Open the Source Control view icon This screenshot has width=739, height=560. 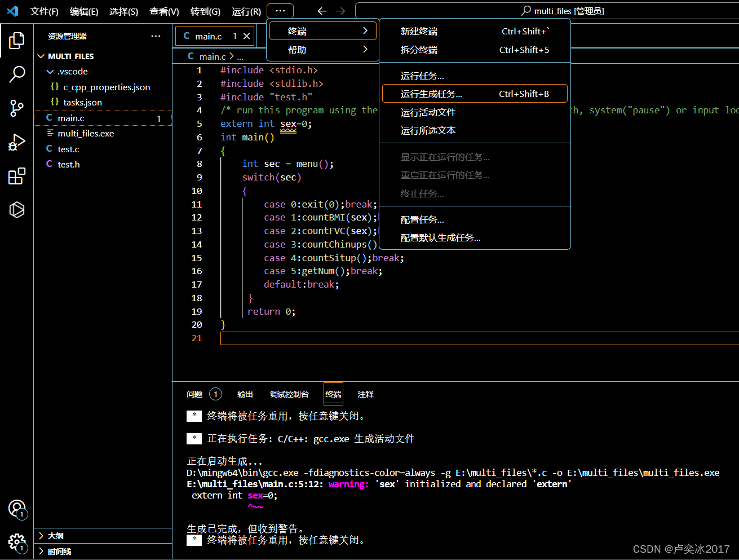coord(17,108)
